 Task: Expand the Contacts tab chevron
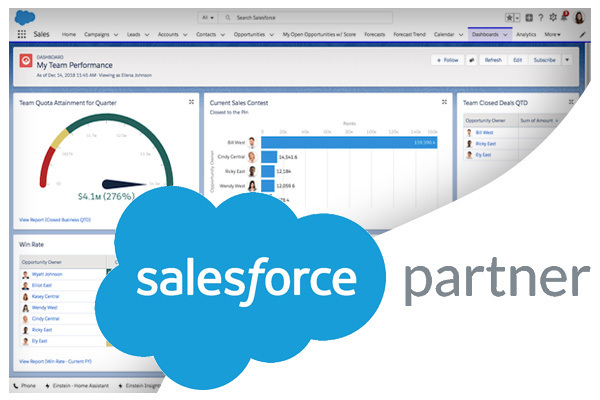(x=223, y=34)
